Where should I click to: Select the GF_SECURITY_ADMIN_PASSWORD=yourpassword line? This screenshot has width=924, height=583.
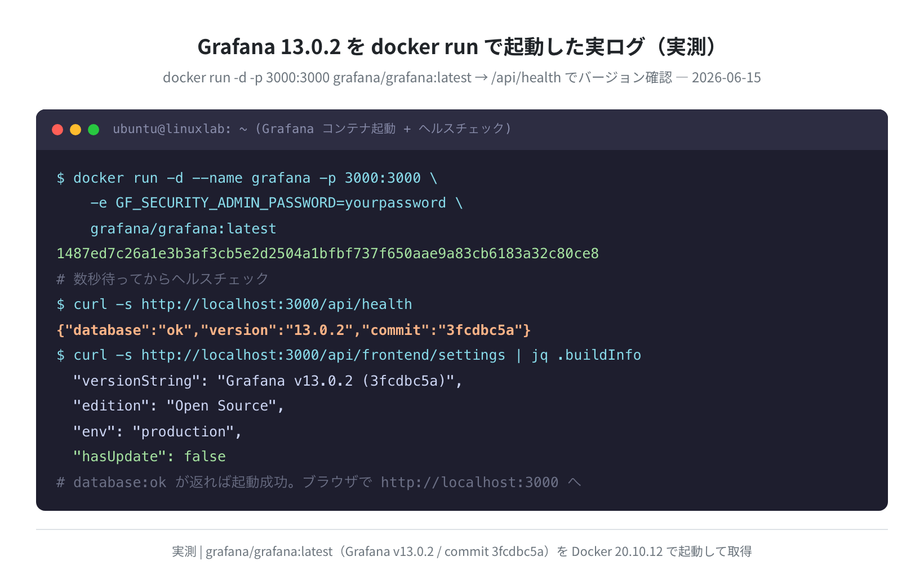click(x=277, y=203)
